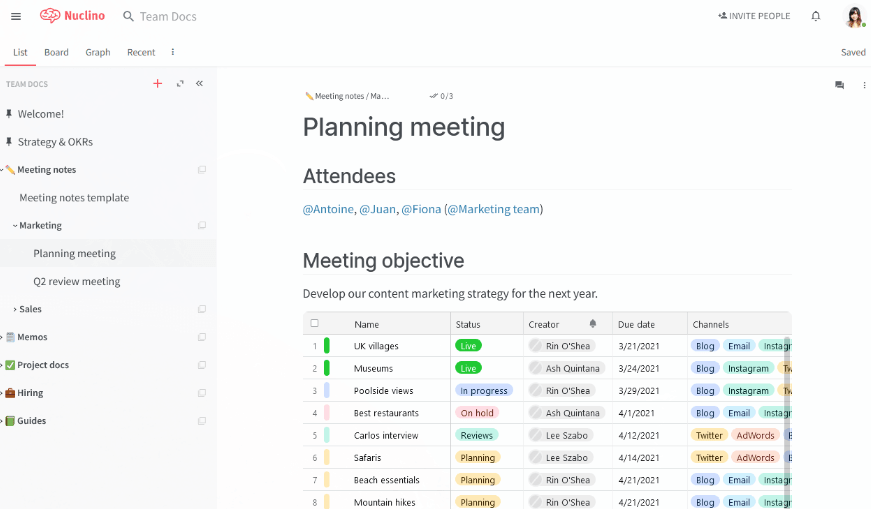
Task: Click the Nuclino brain logo
Action: coord(50,16)
